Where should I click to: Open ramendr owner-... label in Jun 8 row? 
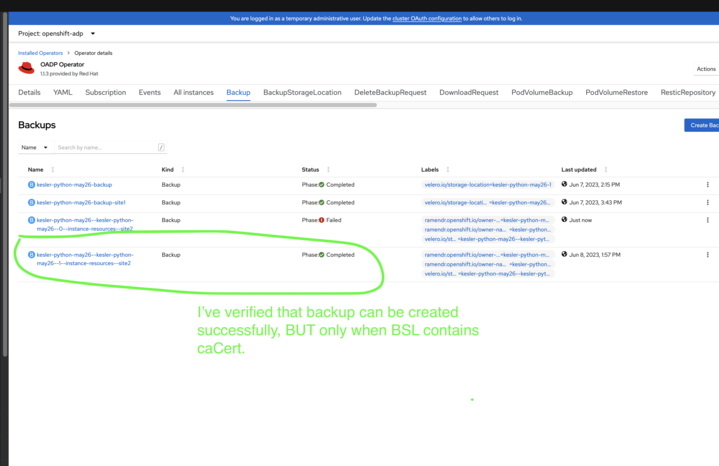click(488, 255)
